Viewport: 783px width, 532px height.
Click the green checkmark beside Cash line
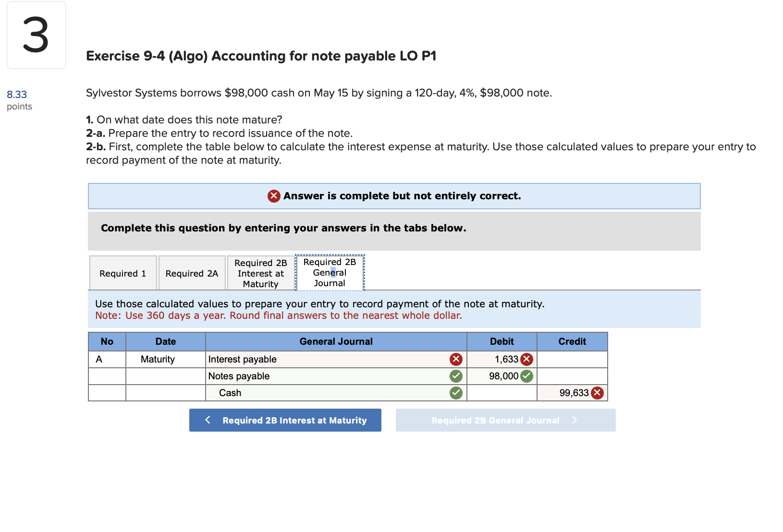tap(455, 393)
